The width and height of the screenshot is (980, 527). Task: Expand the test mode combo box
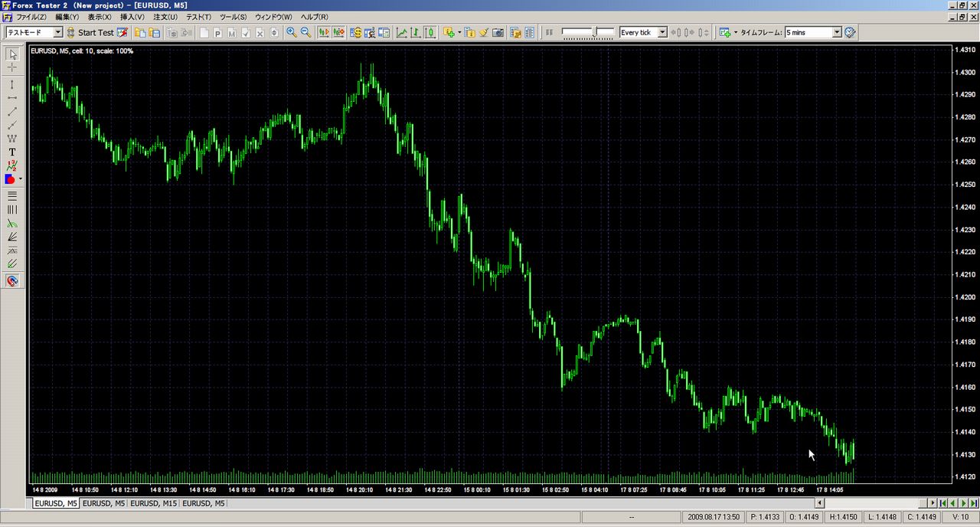click(x=59, y=32)
